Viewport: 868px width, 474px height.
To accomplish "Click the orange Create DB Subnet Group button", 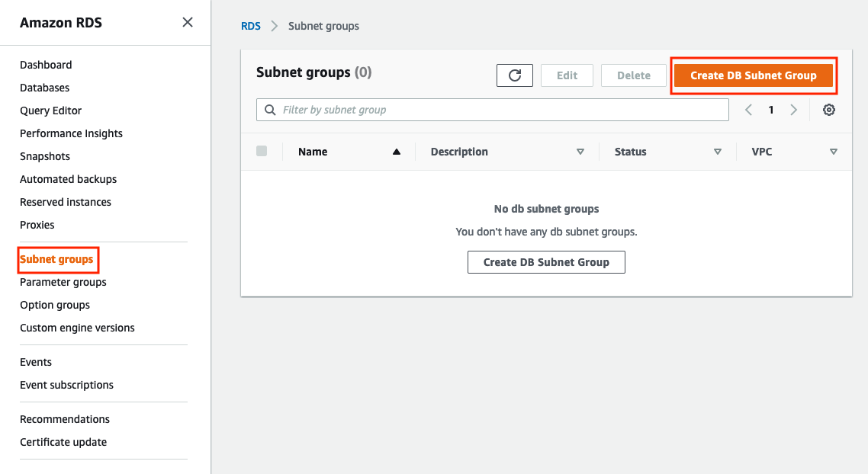I will tap(753, 75).
